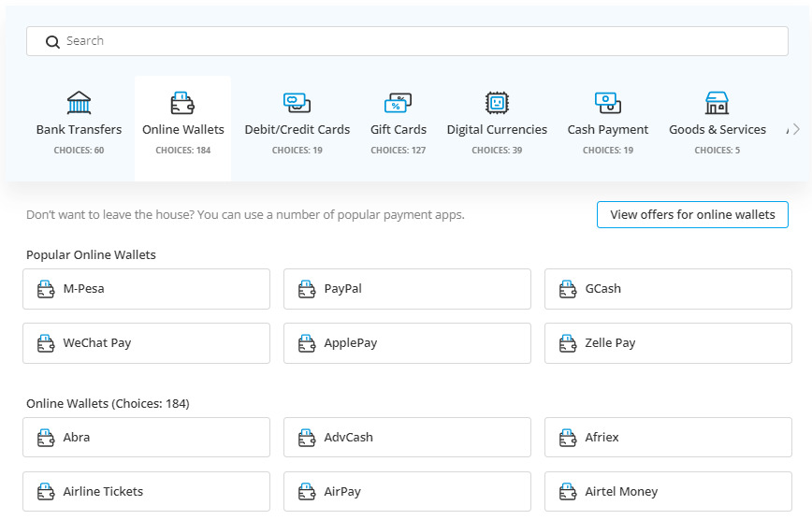Choose the Airline Tickets option
The image size is (812, 520).
pos(146,492)
